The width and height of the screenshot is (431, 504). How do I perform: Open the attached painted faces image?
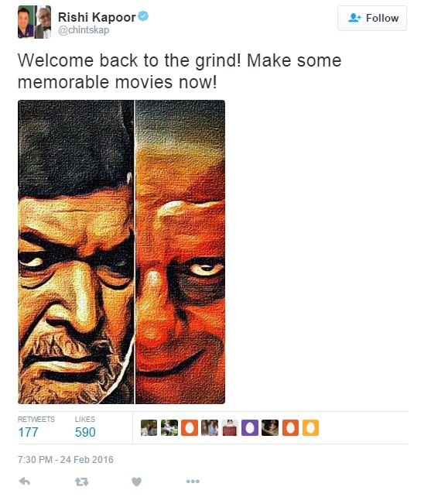[121, 252]
